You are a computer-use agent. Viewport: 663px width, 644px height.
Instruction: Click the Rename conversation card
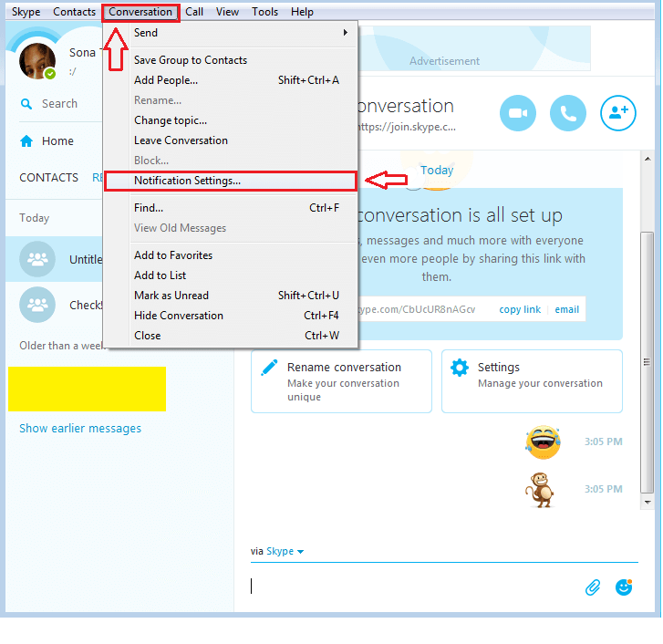341,381
